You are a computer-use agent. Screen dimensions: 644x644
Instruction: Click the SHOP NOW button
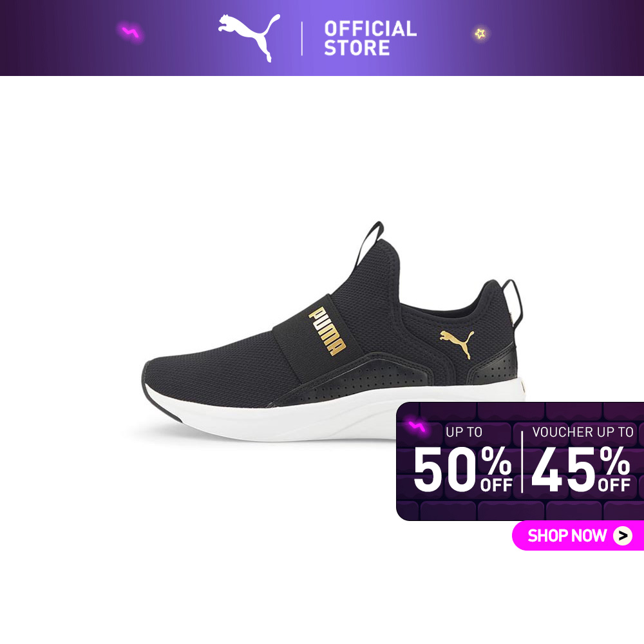coord(578,536)
